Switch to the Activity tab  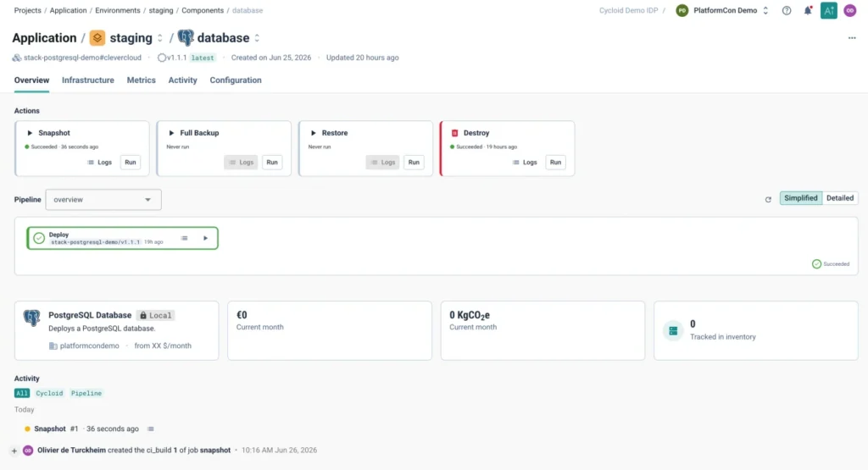click(183, 80)
